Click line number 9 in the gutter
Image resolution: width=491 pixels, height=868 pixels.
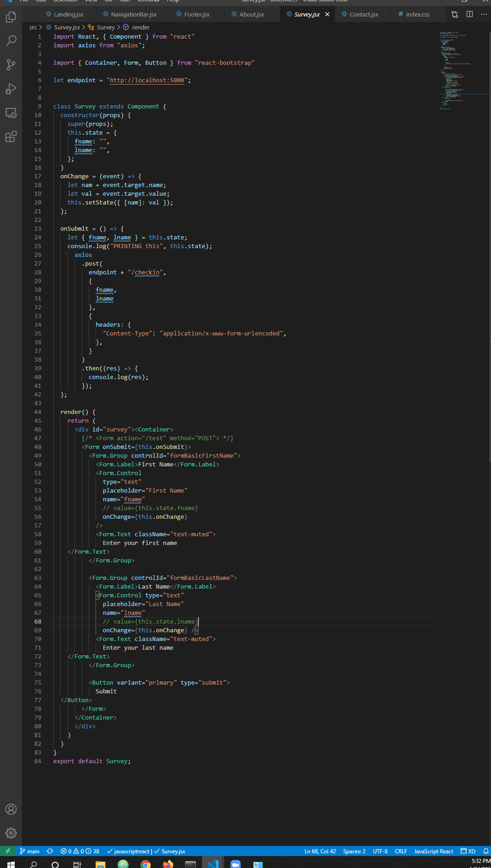click(40, 106)
